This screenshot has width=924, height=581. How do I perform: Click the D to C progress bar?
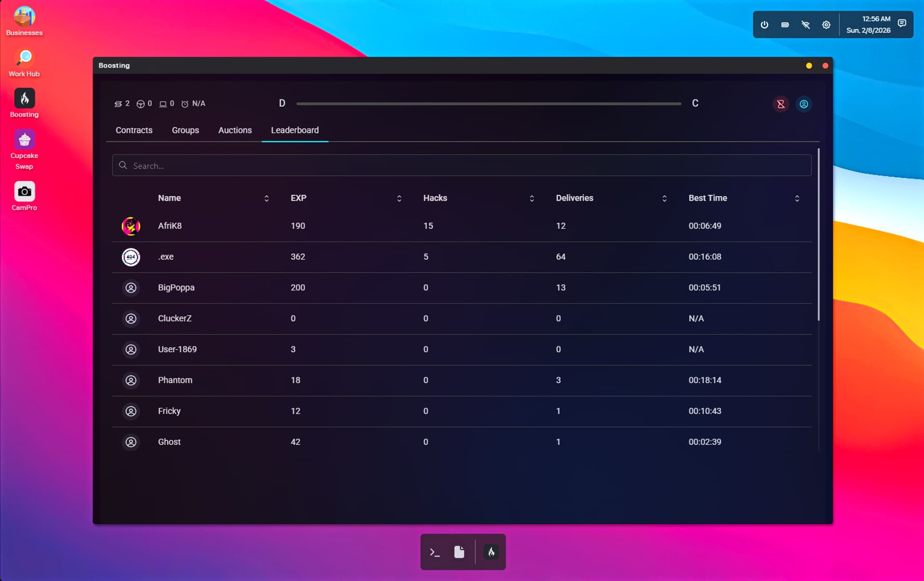click(488, 103)
